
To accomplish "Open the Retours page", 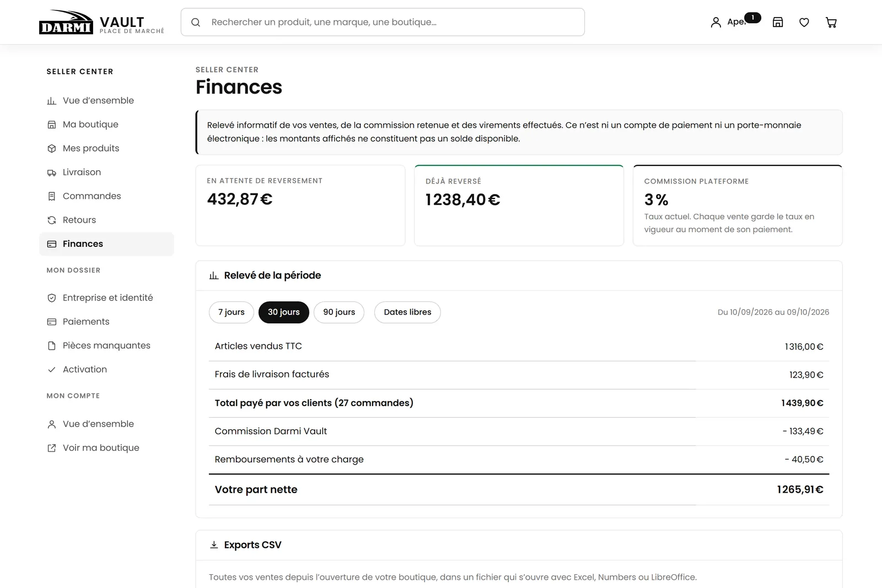I will click(106, 220).
